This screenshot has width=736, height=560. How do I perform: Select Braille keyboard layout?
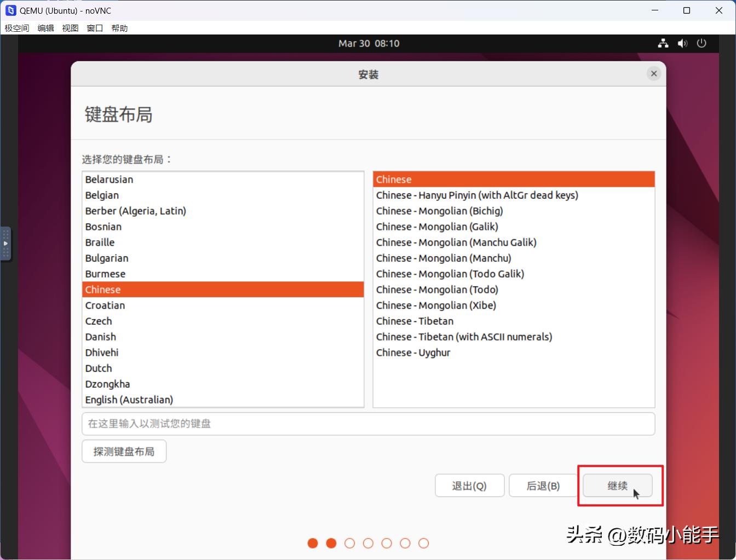(x=223, y=243)
